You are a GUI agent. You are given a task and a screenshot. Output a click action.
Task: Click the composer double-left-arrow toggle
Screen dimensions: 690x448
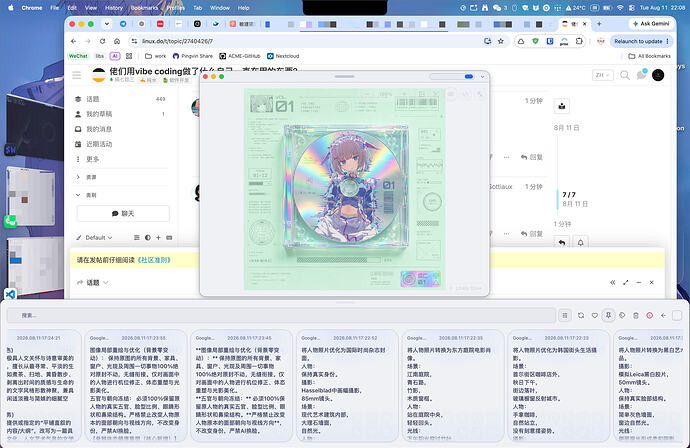click(x=613, y=283)
